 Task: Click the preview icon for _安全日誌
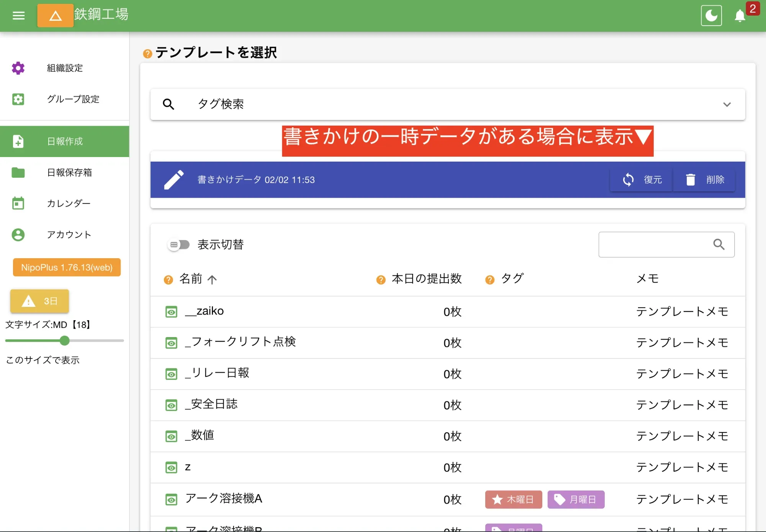(171, 405)
